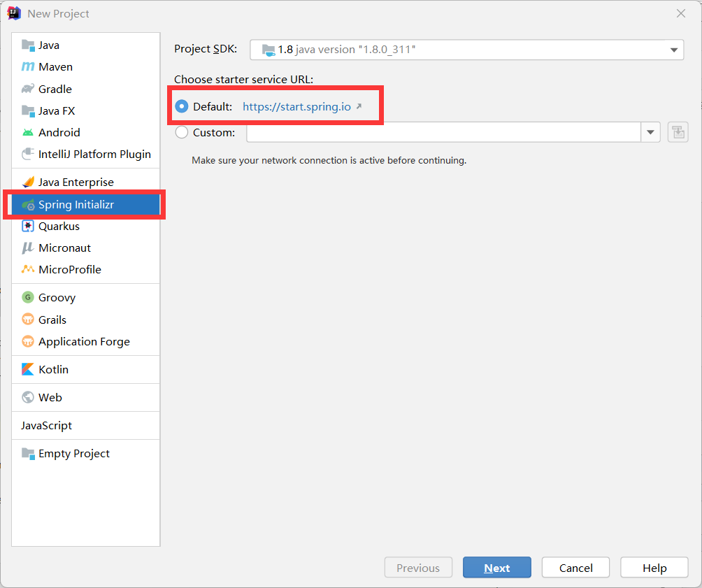Choose IntelliJ Platform Plugin type

(86, 154)
